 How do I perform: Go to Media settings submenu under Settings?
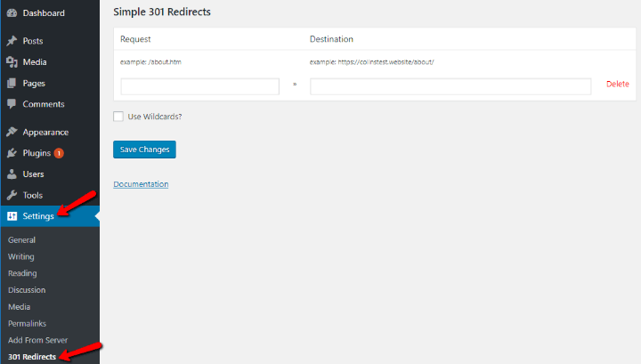(20, 307)
